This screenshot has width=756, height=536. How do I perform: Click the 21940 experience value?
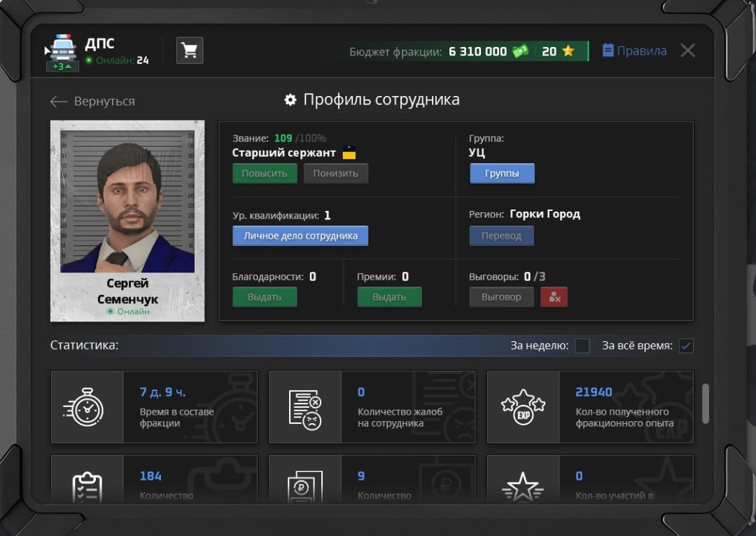pos(594,392)
